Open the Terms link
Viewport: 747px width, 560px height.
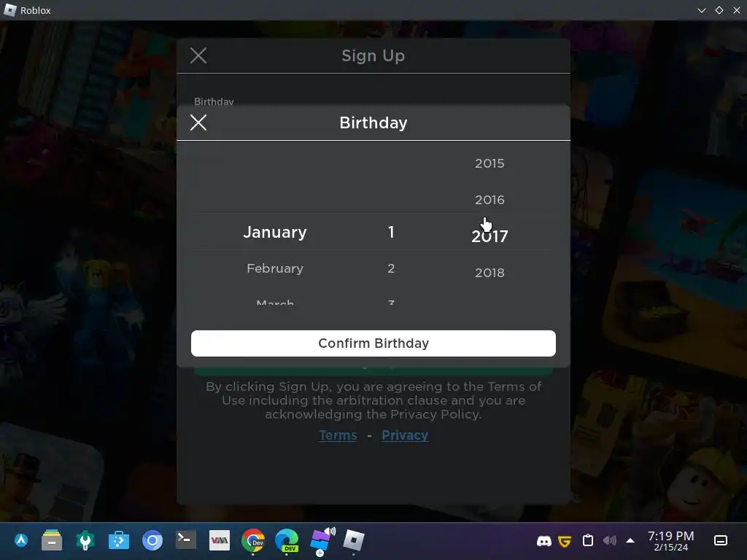pos(338,435)
